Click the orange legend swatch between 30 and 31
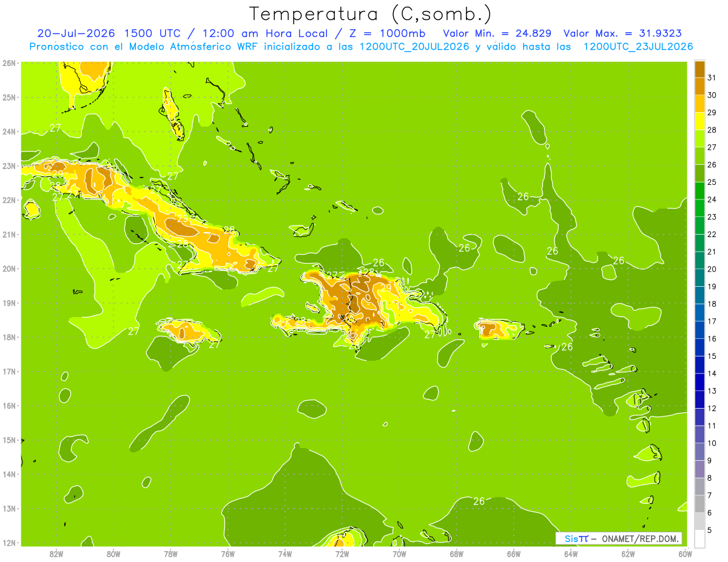This screenshot has height=562, width=728. 699,86
